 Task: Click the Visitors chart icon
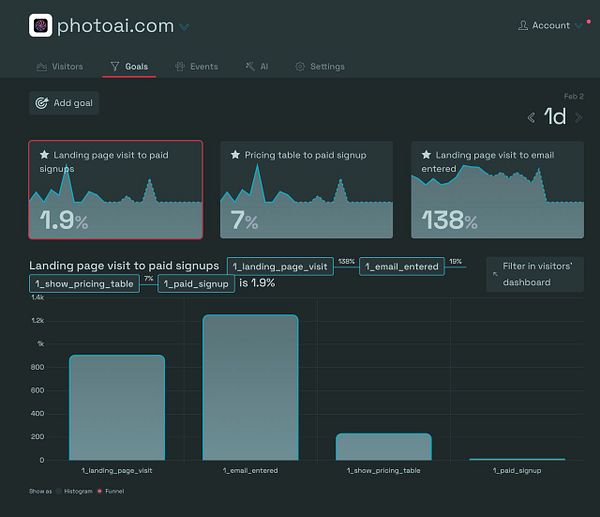[41, 67]
